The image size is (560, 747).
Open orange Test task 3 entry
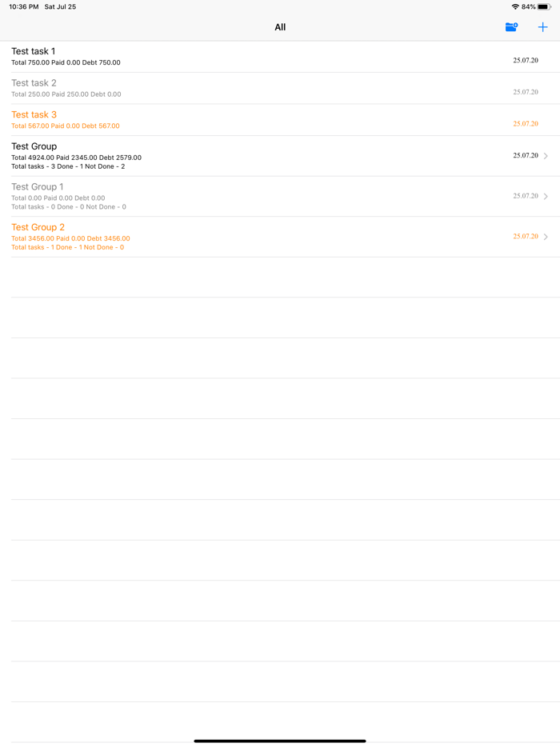click(286, 120)
